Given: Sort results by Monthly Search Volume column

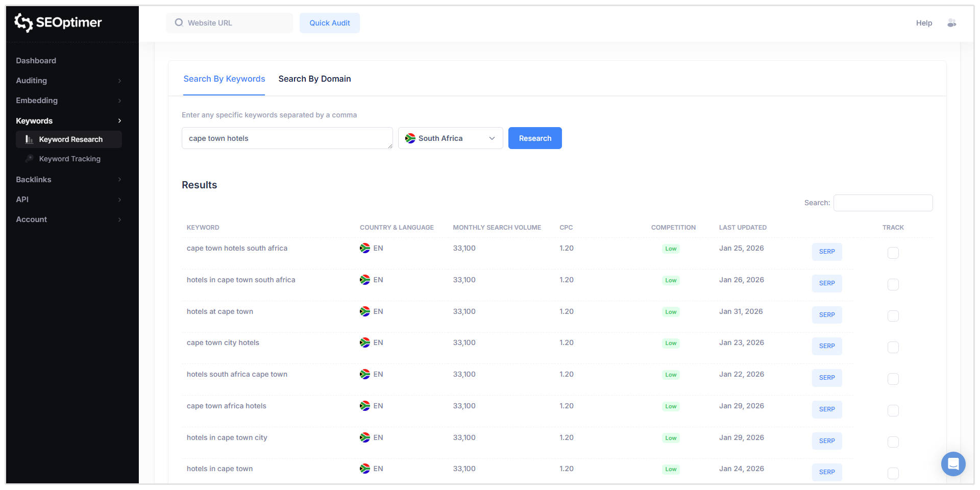Looking at the screenshot, I should click(497, 228).
